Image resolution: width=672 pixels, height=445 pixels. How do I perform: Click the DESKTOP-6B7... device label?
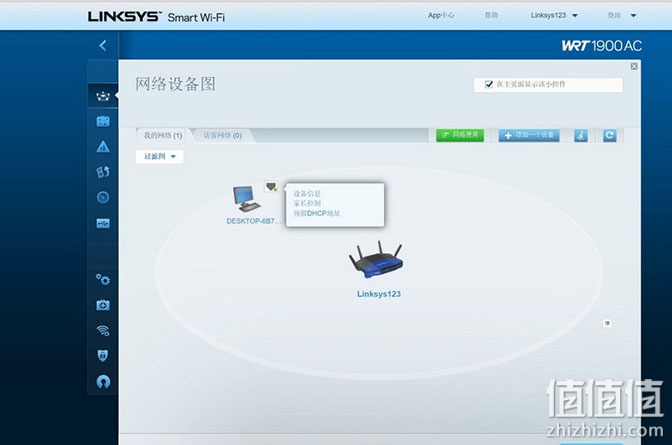(254, 221)
